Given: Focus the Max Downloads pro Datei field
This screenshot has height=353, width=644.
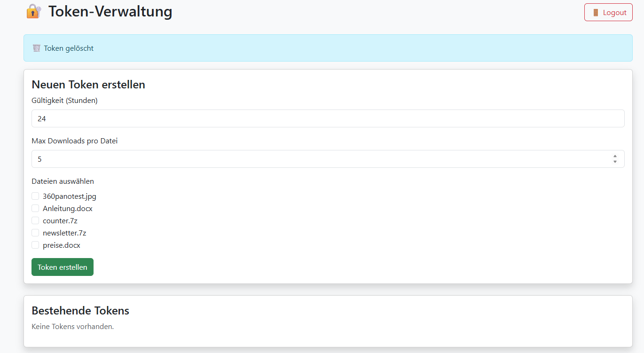Looking at the screenshot, I should tap(320, 159).
